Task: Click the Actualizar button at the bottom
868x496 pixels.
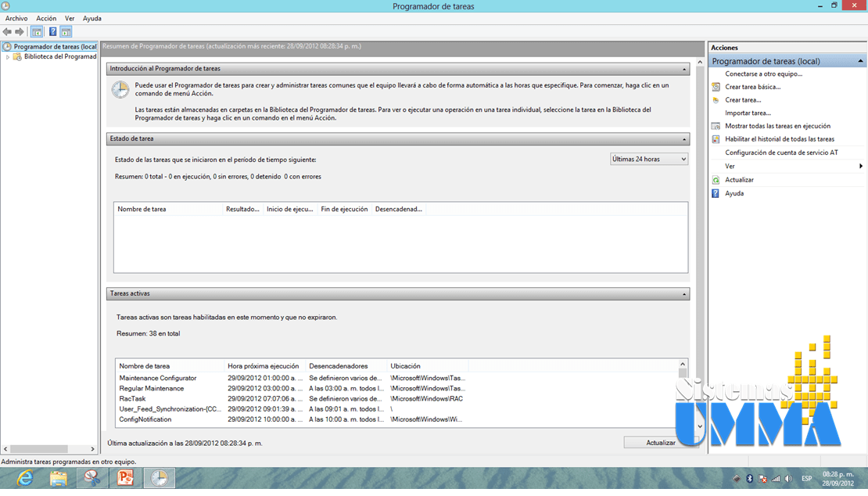Action: click(661, 442)
